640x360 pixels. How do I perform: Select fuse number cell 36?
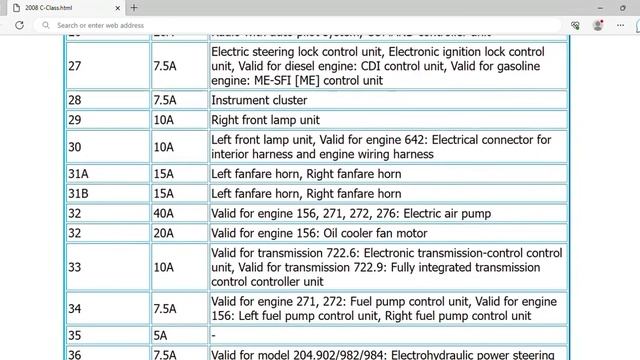point(108,353)
